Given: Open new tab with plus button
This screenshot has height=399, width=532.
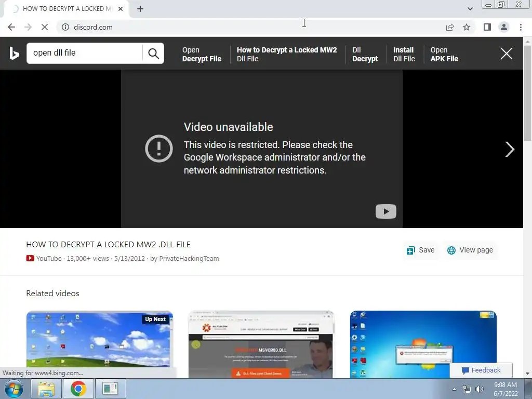Looking at the screenshot, I should 140,9.
